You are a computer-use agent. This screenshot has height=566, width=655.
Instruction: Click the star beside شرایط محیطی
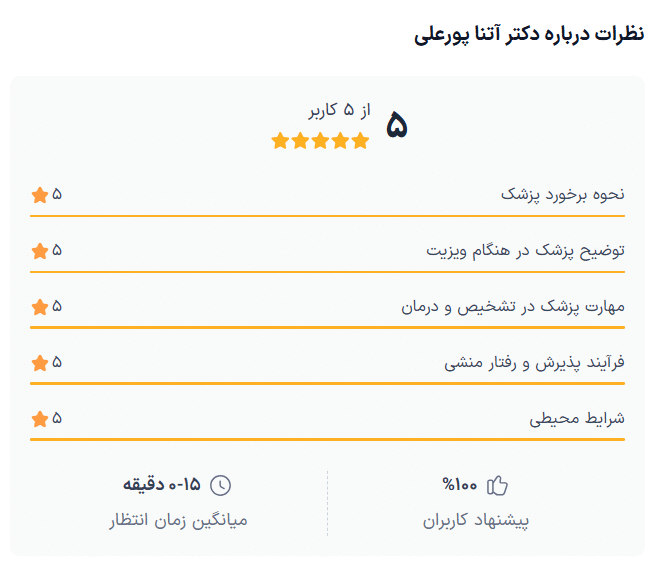tap(40, 418)
